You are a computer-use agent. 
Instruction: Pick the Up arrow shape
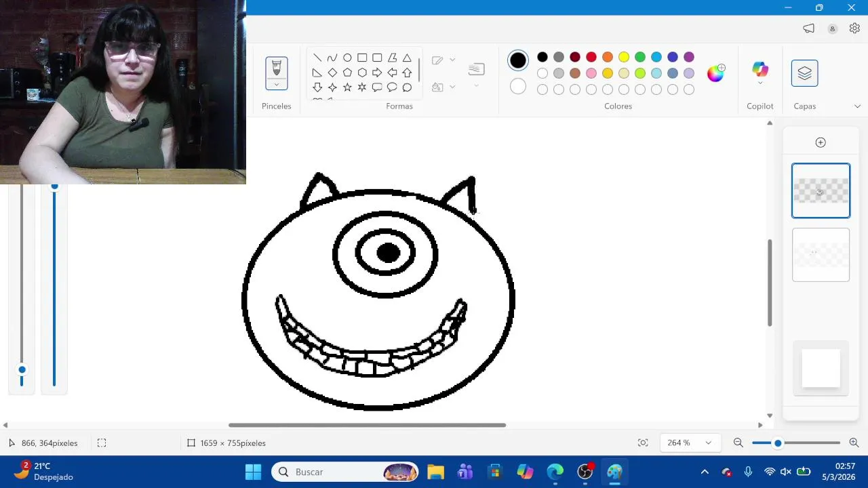click(407, 73)
